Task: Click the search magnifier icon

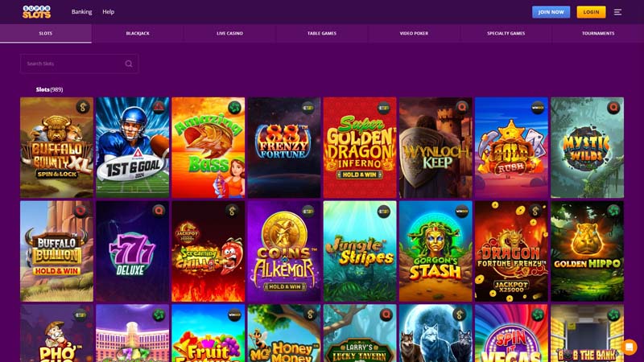Action: 129,64
